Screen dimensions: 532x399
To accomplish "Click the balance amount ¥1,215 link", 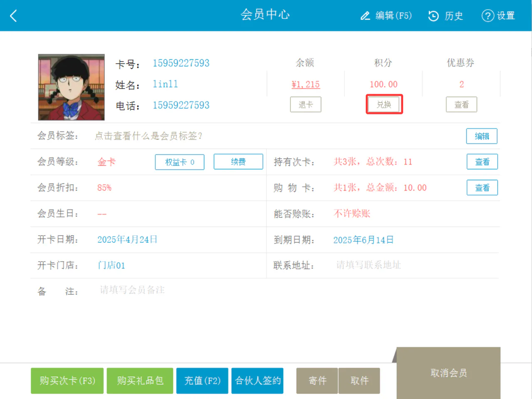I will coord(305,84).
